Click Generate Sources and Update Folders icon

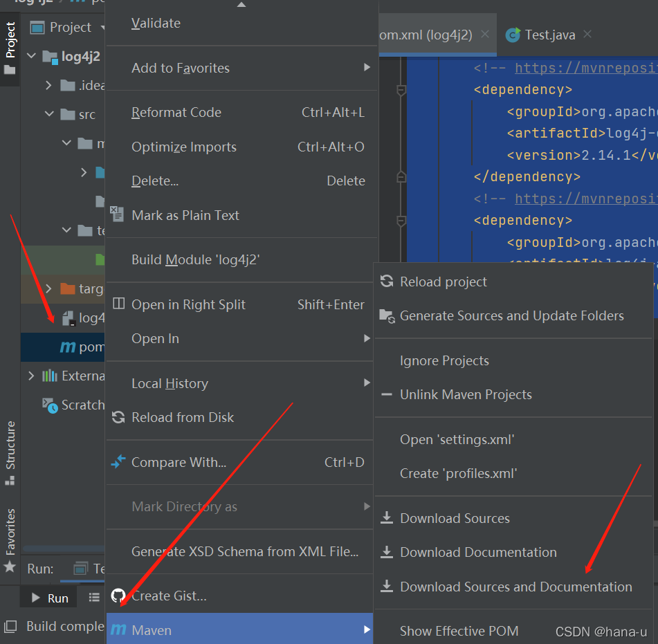click(x=387, y=316)
